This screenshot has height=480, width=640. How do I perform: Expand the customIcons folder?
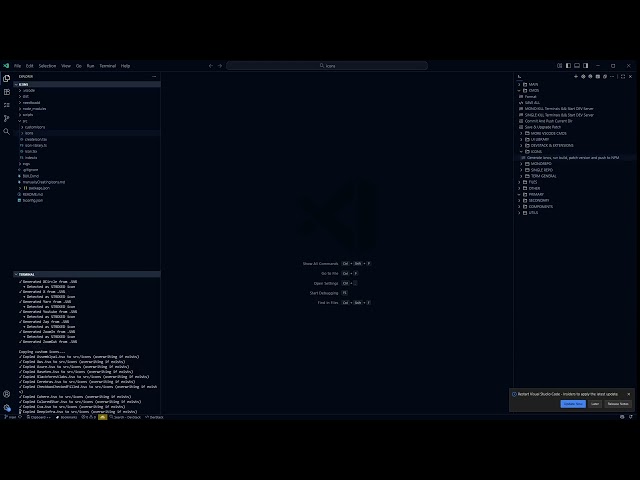pyautogui.click(x=35, y=127)
